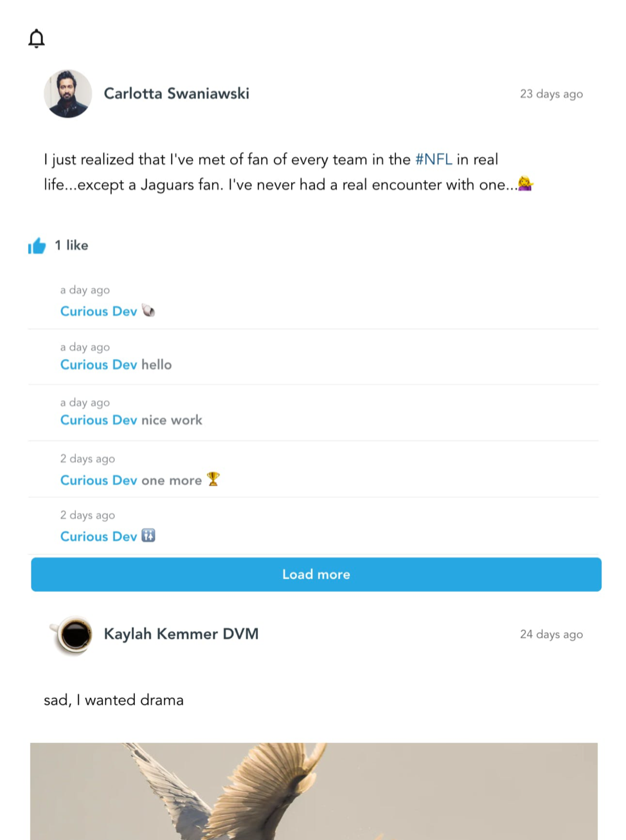
Task: Click the 'sad, I wanted drama' post text
Action: pos(114,700)
